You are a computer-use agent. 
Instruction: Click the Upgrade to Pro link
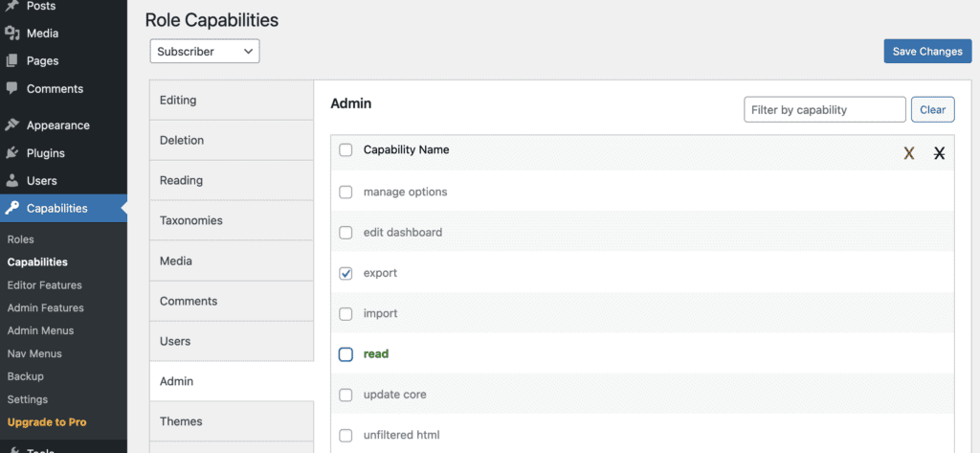pos(47,421)
